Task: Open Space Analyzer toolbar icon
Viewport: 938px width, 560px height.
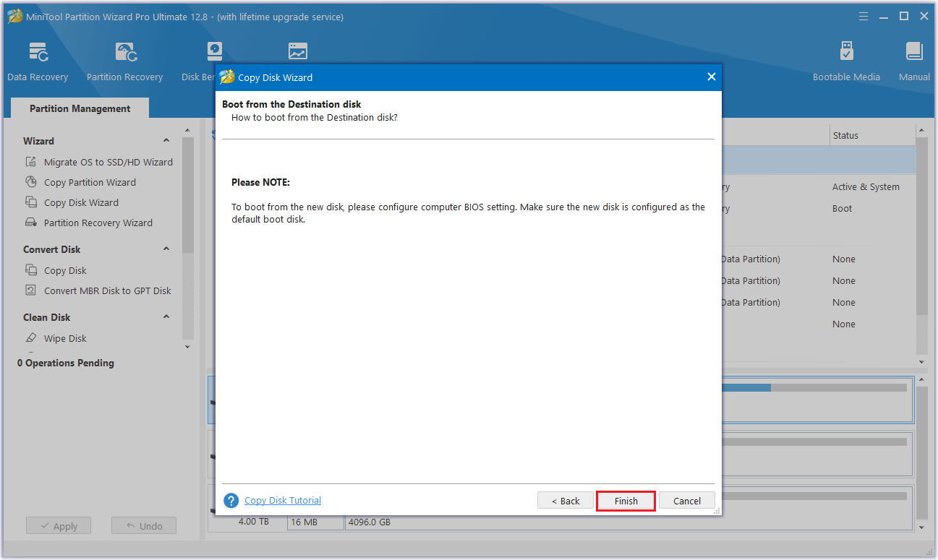Action: [x=297, y=52]
